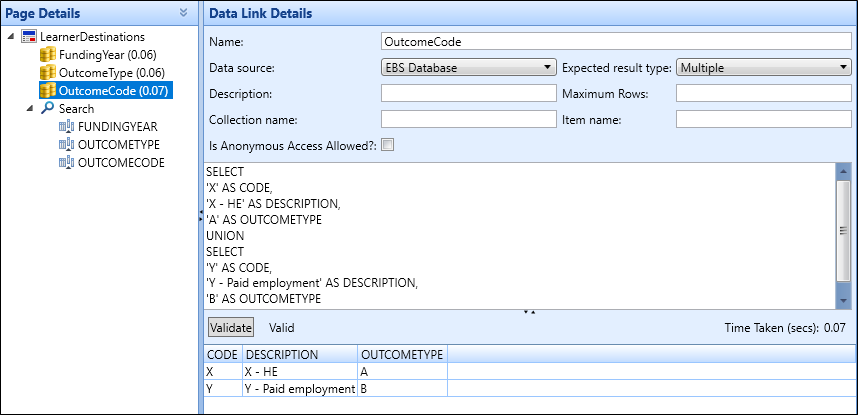Click the OutcomeType database icon
Screen dimensions: 858x415
47,73
